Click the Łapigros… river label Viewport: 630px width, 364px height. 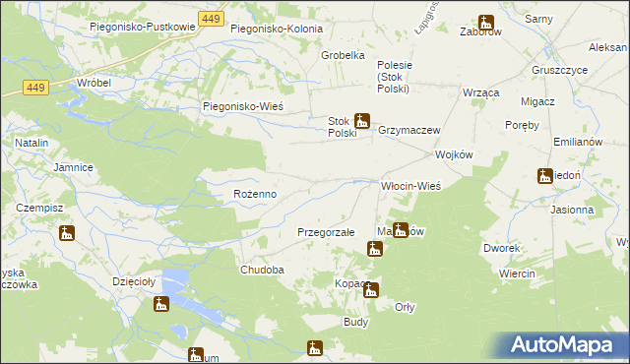pyautogui.click(x=427, y=18)
